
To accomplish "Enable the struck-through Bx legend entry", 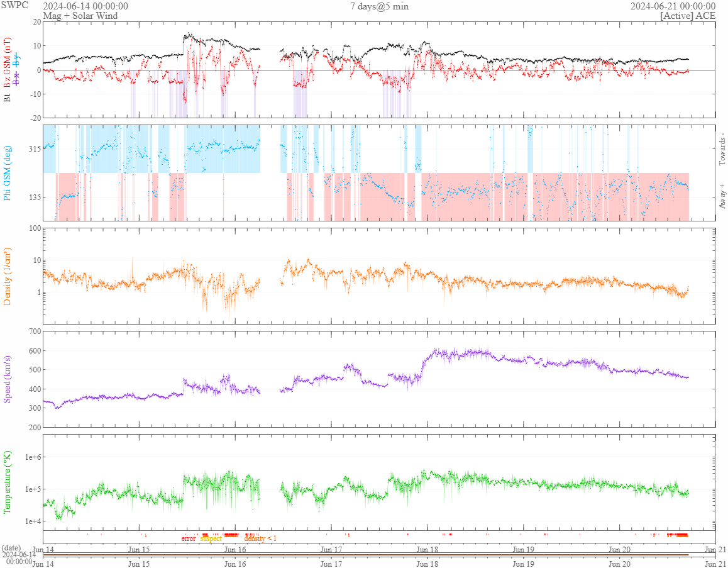I will click(x=17, y=78).
